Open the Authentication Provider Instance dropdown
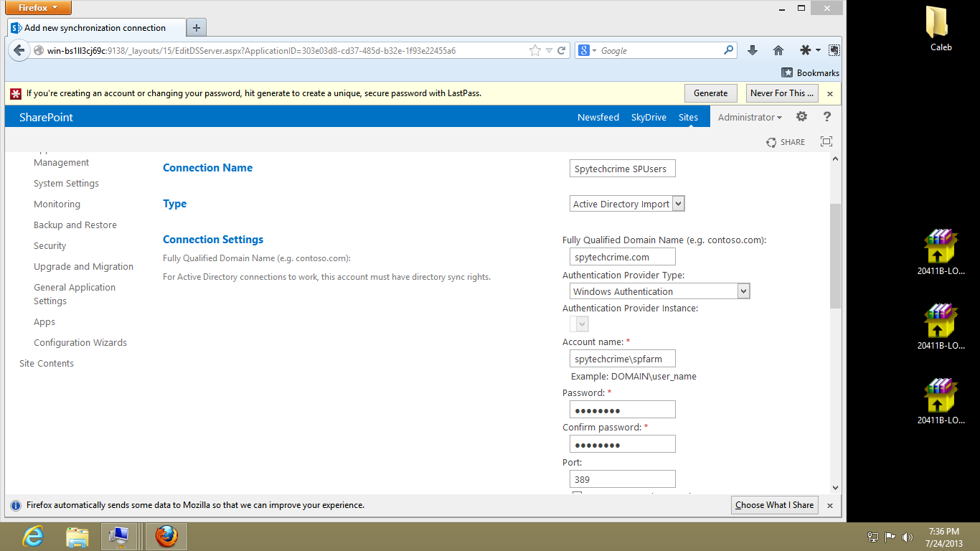 579,324
